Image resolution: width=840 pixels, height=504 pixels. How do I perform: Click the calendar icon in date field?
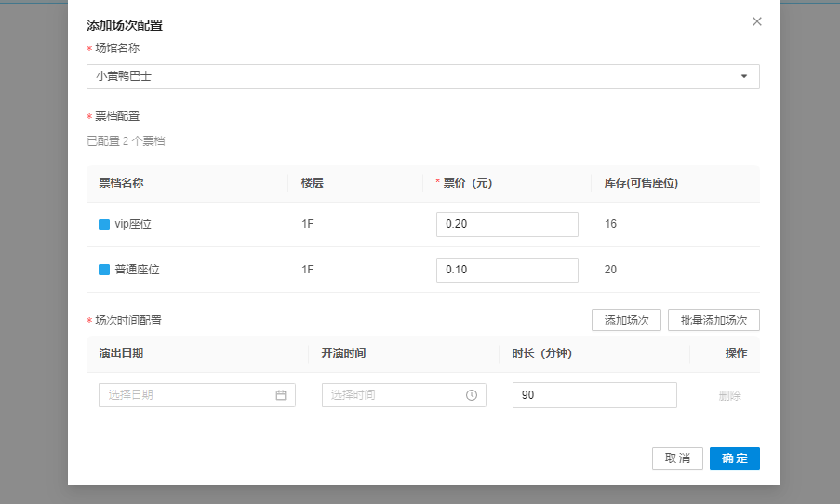click(x=281, y=395)
